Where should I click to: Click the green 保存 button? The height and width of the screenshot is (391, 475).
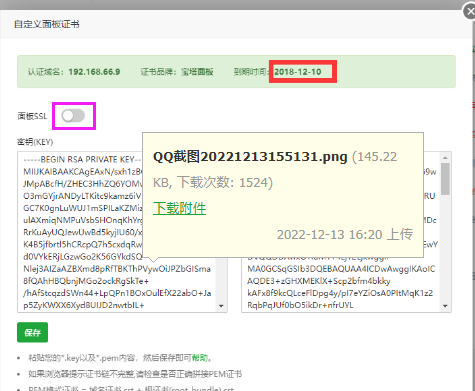[x=32, y=332]
